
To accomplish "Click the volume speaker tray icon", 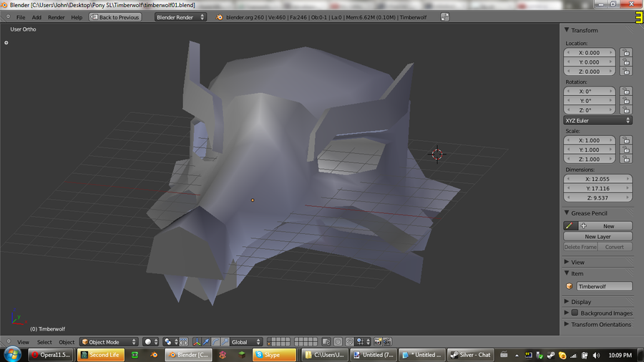I will (x=596, y=355).
